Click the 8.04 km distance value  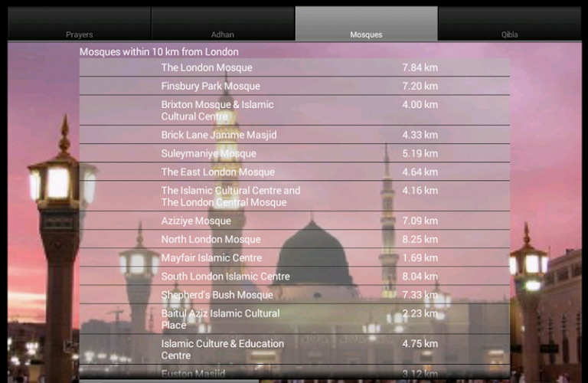[x=420, y=276]
